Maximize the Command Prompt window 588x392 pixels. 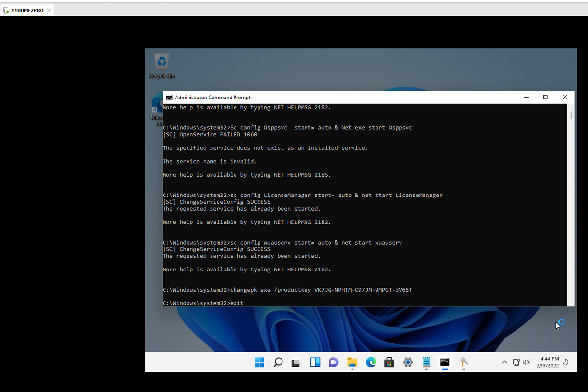click(x=545, y=97)
